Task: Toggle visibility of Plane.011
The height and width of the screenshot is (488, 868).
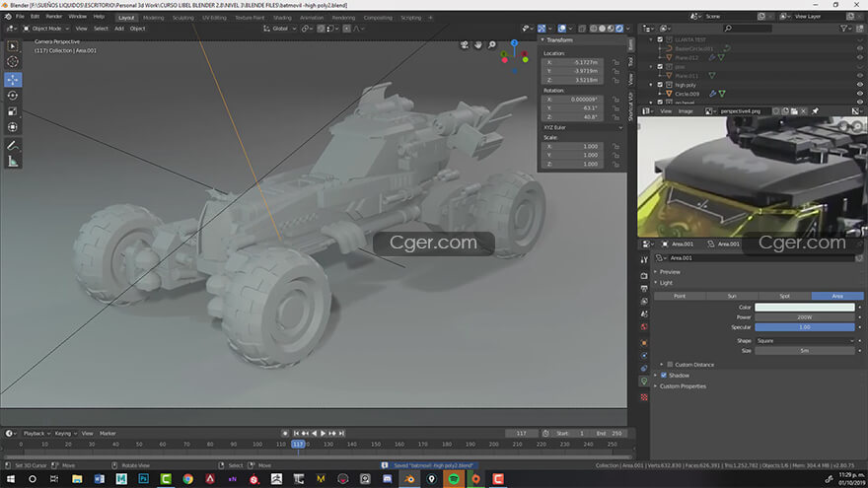Action: click(860, 76)
